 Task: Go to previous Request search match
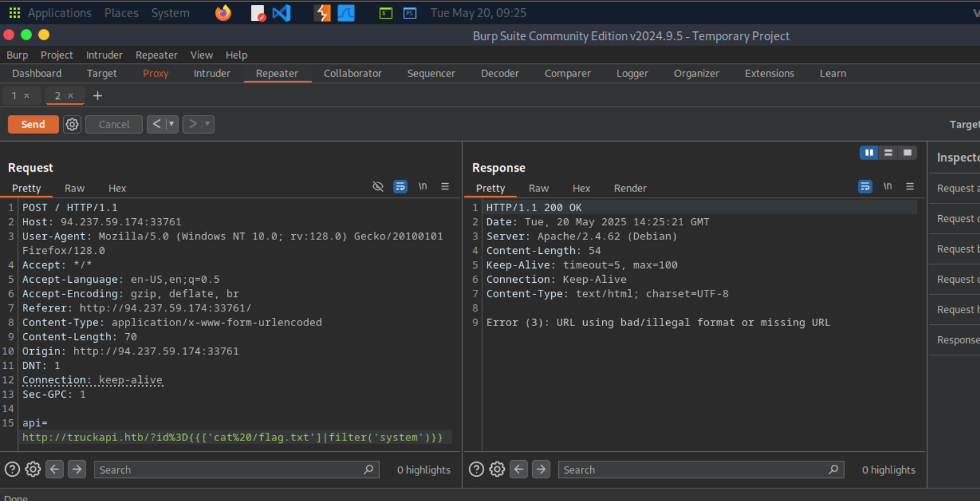(55, 470)
